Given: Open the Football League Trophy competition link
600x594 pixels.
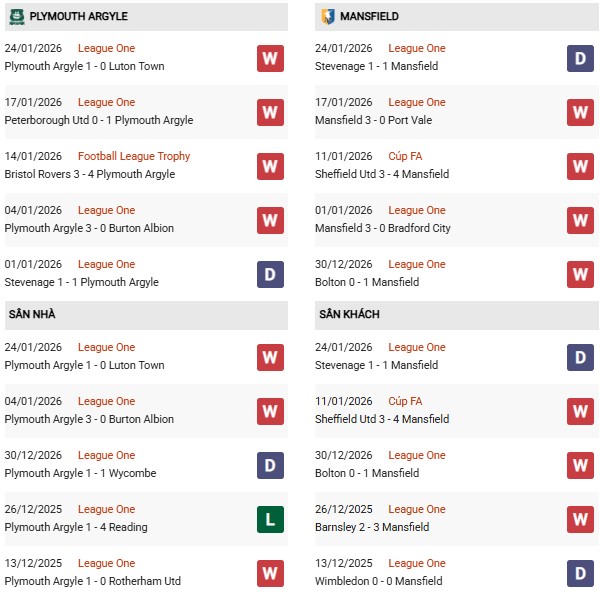Looking at the screenshot, I should click(x=134, y=156).
